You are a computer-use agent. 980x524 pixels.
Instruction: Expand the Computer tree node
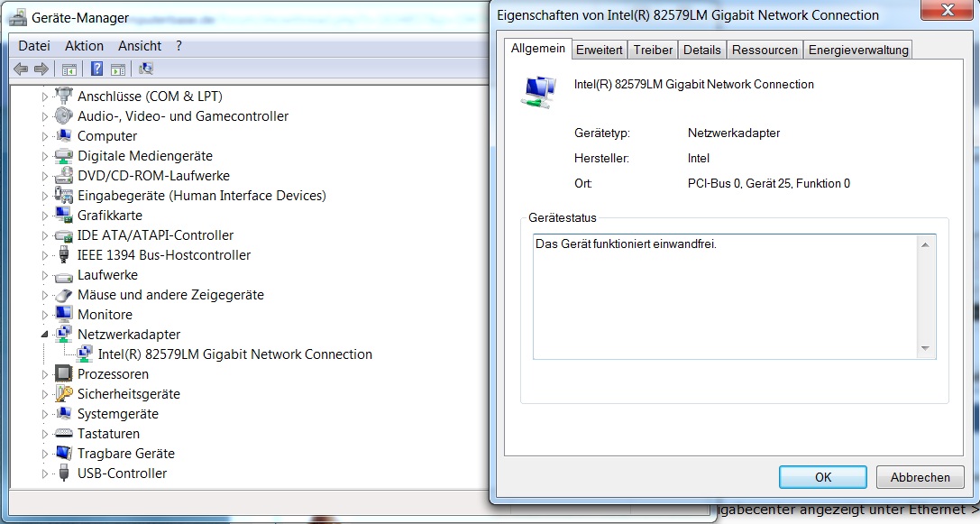pyautogui.click(x=44, y=136)
